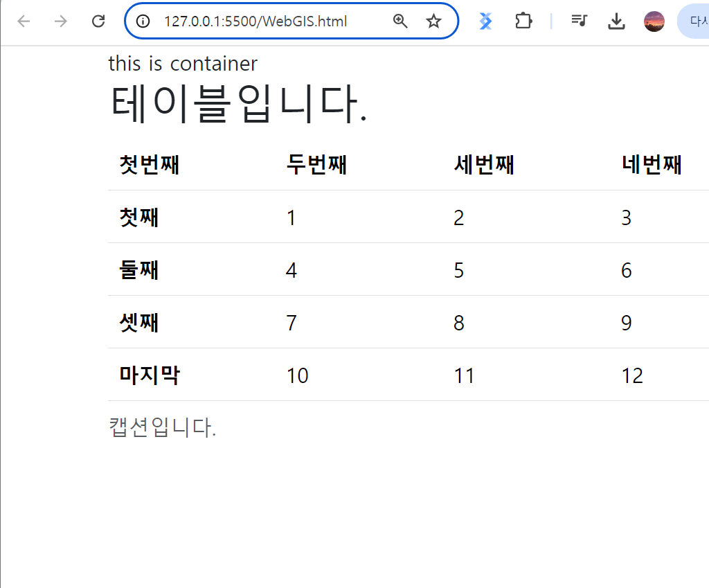The height and width of the screenshot is (588, 709).
Task: Click table cell with value 5
Action: [x=459, y=271]
